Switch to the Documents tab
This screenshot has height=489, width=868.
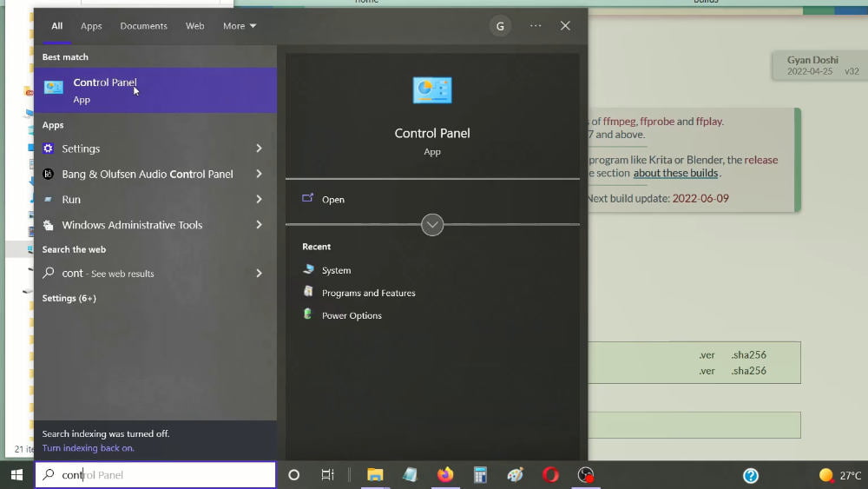[x=143, y=26]
